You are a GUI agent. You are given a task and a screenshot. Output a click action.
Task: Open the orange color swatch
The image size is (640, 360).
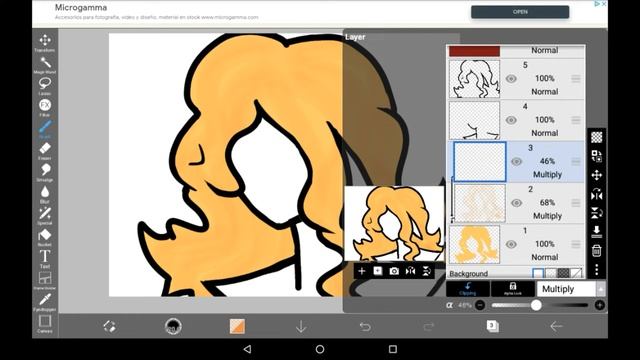tap(237, 326)
